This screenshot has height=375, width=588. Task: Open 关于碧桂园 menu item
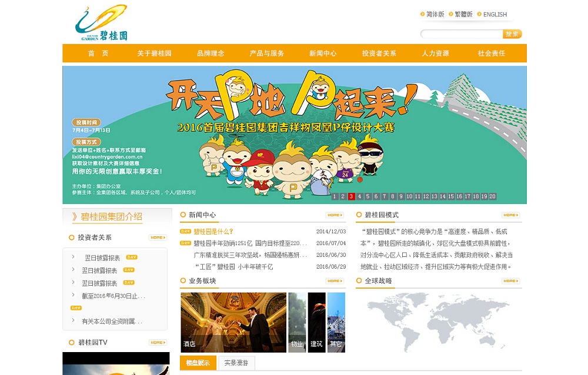coord(155,53)
